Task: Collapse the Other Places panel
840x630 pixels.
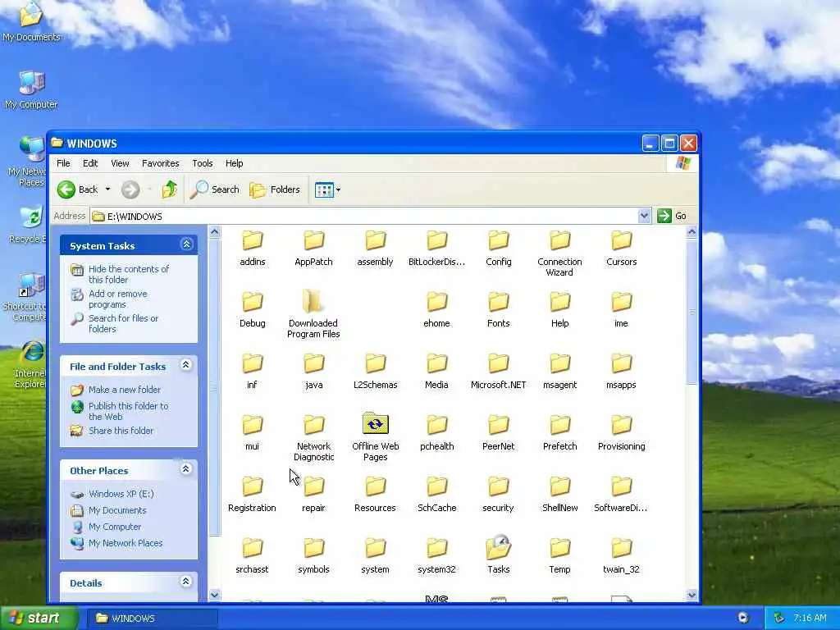Action: click(186, 469)
